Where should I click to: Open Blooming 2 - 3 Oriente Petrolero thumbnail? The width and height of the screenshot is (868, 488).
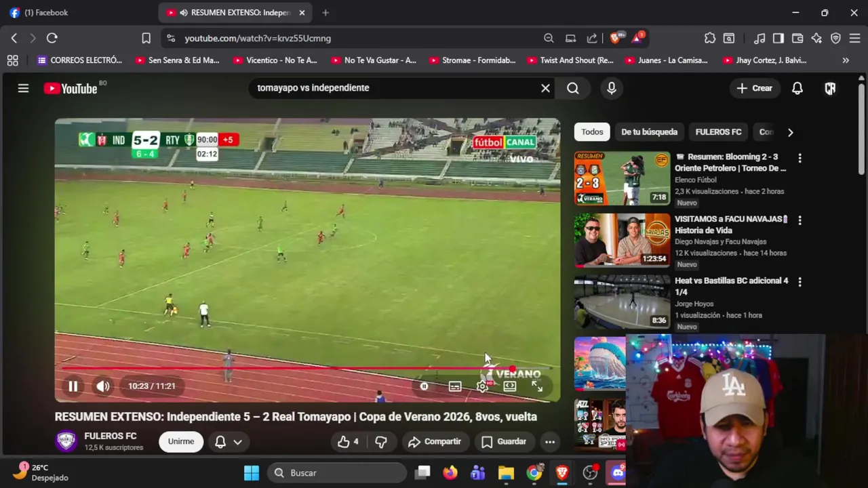pos(622,178)
